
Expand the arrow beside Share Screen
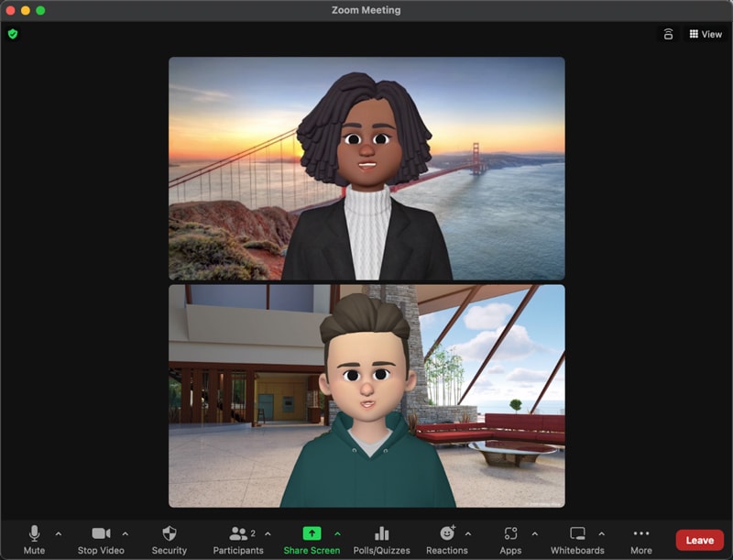337,533
